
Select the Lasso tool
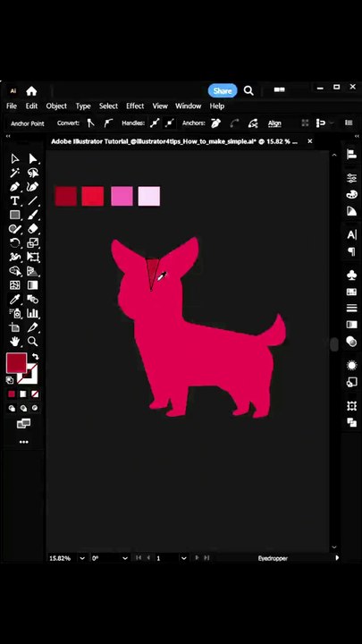[33, 173]
